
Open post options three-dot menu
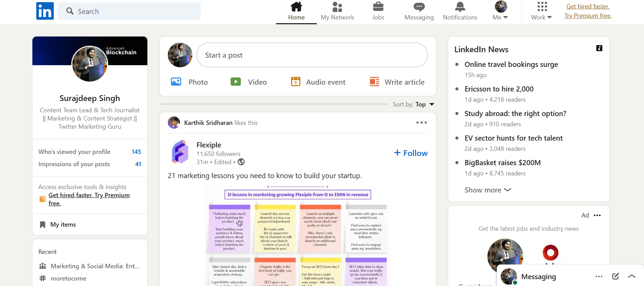tap(422, 123)
